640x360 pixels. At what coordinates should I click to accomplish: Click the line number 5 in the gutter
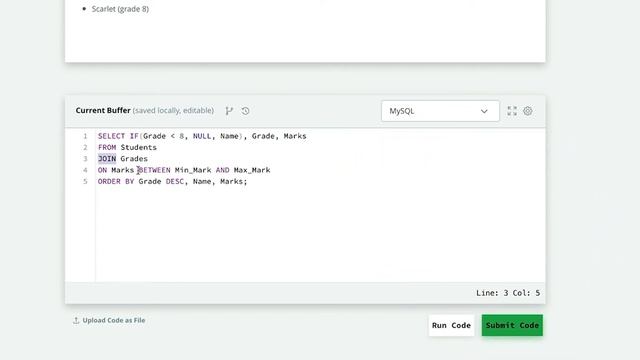[85, 182]
